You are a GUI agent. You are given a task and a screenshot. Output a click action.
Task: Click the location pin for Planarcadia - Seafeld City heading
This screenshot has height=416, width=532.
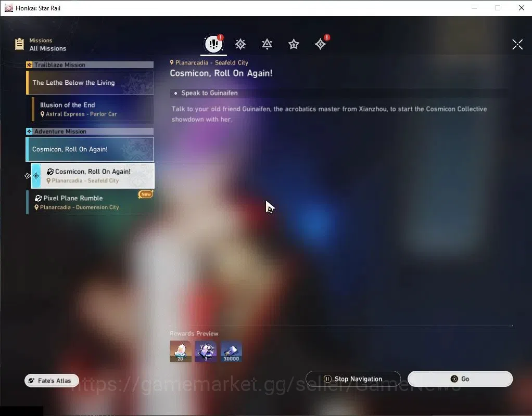coord(172,62)
